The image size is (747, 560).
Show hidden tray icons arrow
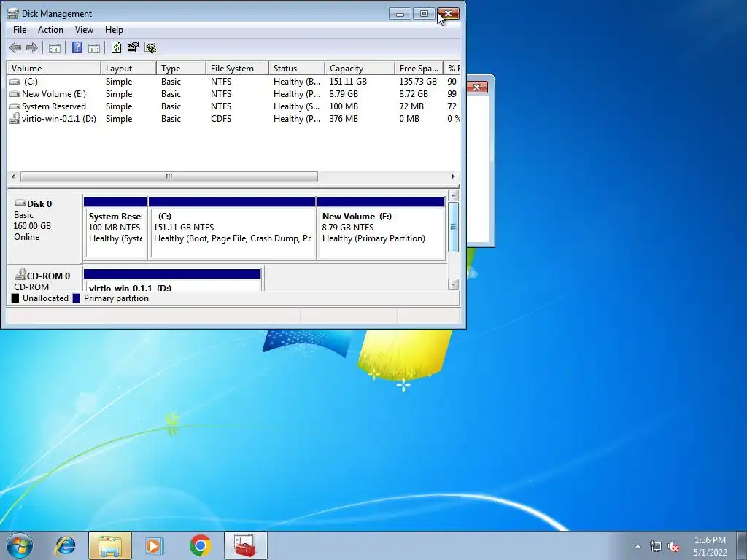638,547
